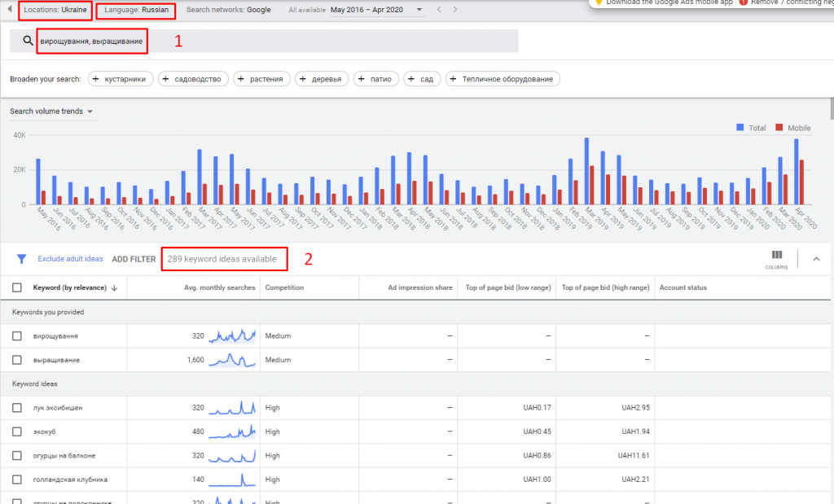Click the ADD FILTER button
The image size is (834, 504).
point(134,259)
